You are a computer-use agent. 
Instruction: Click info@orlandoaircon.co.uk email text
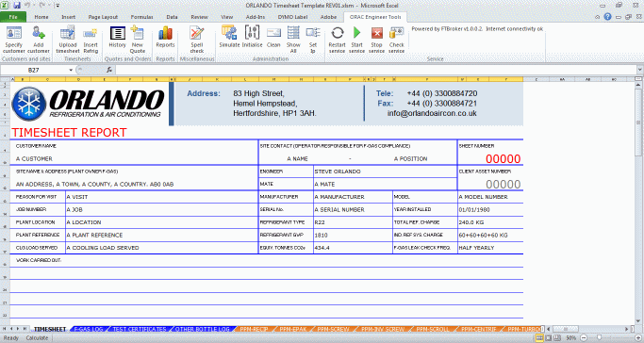432,113
